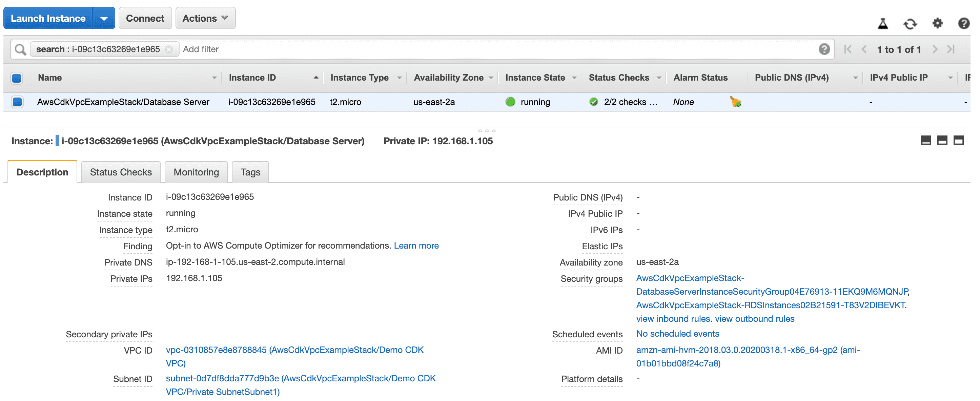Image resolution: width=980 pixels, height=401 pixels.
Task: Set details pane to half height
Action: pos(942,140)
